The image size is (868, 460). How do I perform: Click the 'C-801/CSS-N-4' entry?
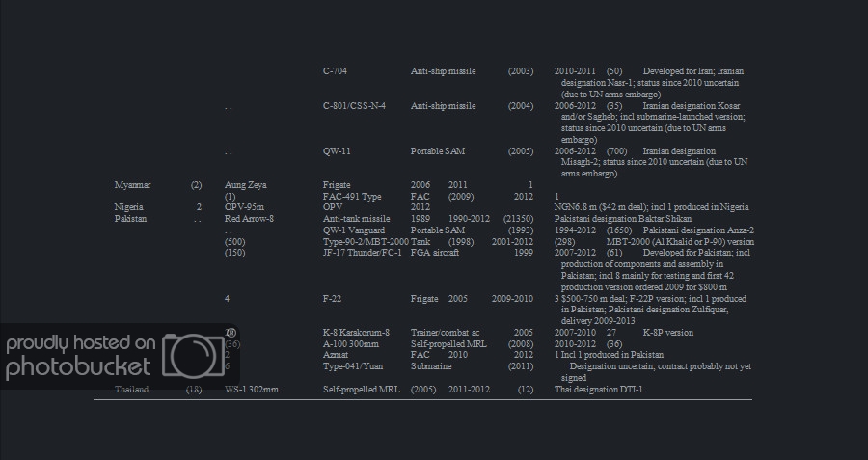coord(354,106)
